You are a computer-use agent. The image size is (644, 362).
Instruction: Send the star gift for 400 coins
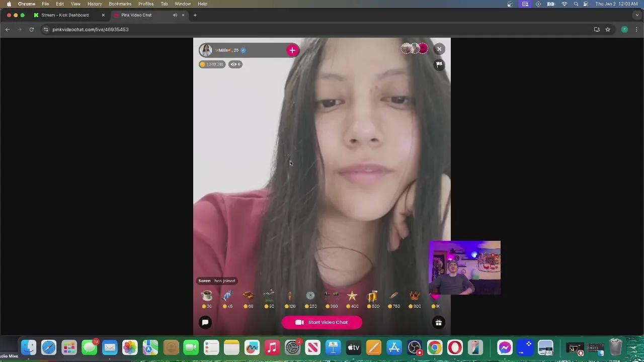(x=352, y=296)
